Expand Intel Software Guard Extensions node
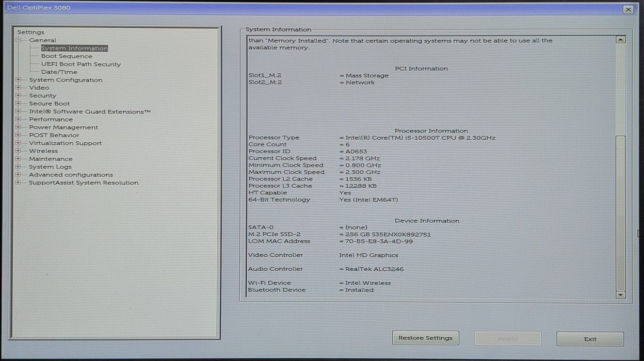 [x=19, y=111]
